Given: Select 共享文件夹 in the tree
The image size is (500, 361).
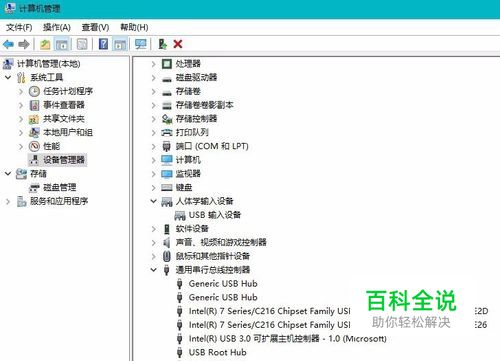Looking at the screenshot, I should coord(64,119).
